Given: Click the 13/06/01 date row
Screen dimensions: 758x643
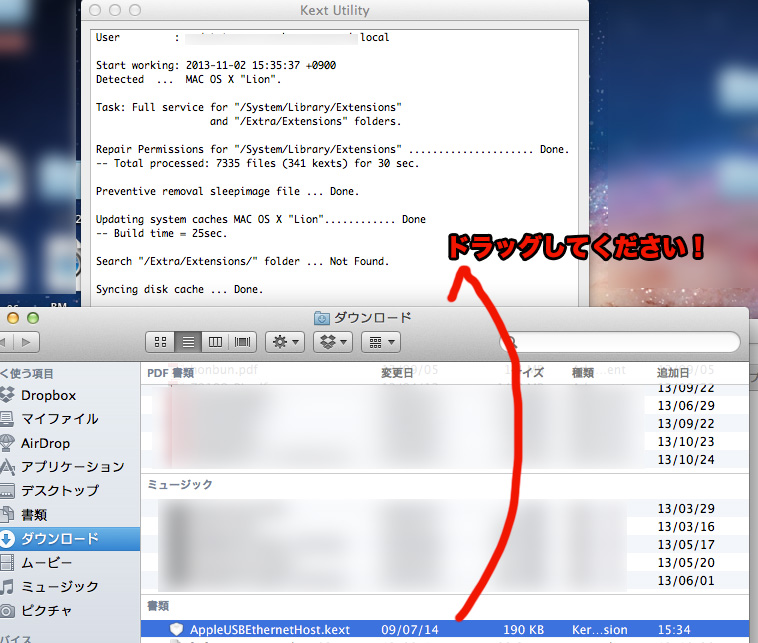Looking at the screenshot, I should click(x=686, y=581).
